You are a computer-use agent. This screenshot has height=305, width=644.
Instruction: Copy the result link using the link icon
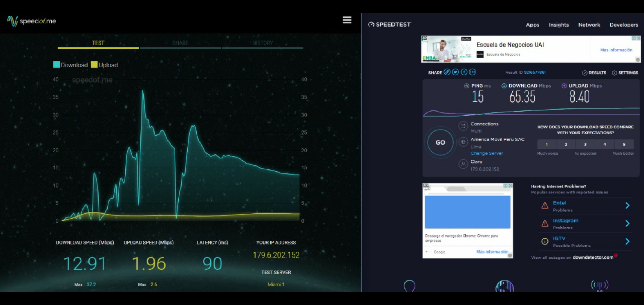point(447,72)
